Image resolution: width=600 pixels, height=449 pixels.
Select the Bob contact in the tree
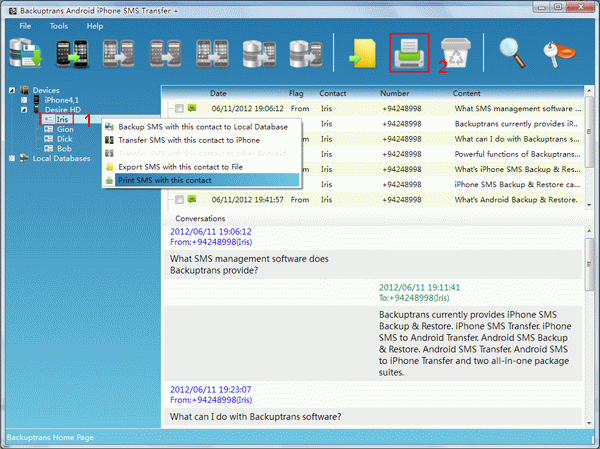[64, 149]
